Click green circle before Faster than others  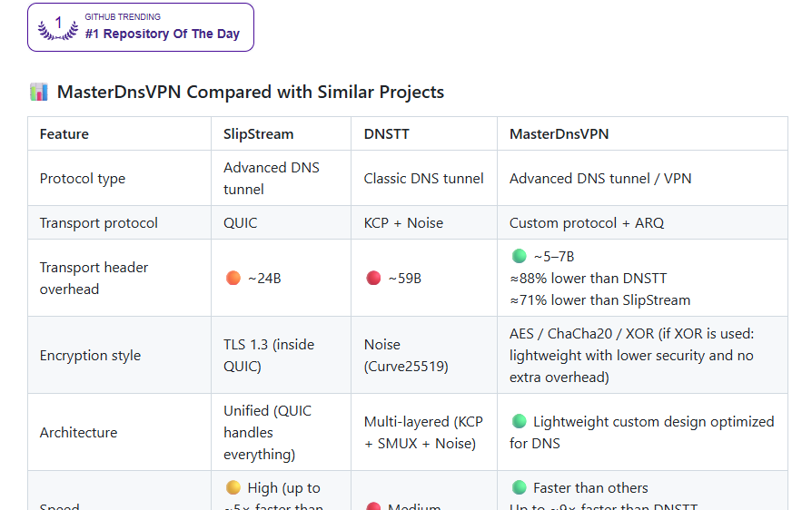tap(519, 487)
